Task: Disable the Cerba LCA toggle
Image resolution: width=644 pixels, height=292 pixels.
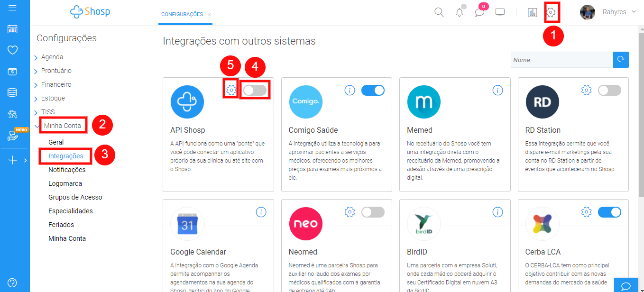Action: (x=609, y=212)
